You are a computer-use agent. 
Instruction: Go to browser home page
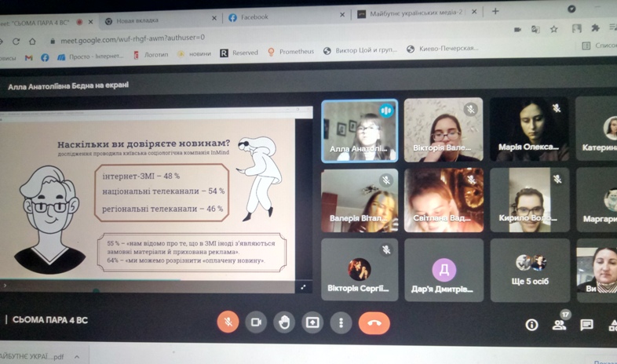(33, 41)
